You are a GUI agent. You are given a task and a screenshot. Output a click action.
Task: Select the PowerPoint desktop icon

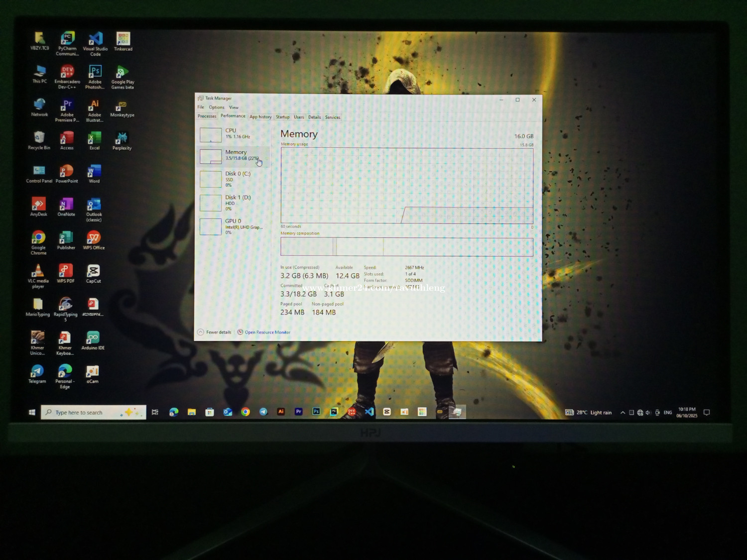(x=66, y=174)
